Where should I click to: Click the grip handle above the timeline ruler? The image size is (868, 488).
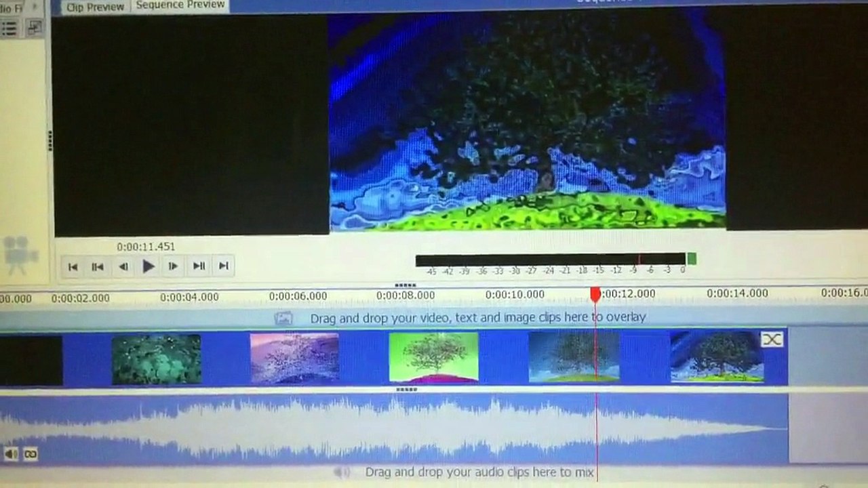click(405, 285)
